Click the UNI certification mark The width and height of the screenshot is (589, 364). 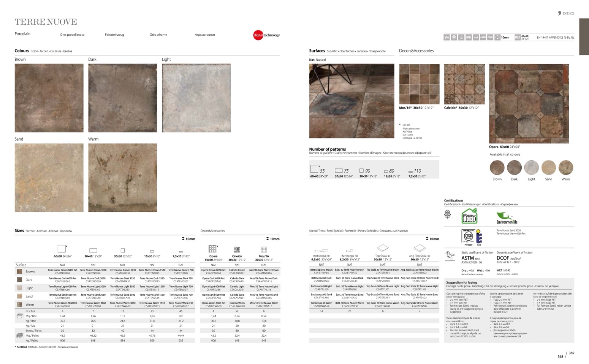click(467, 237)
